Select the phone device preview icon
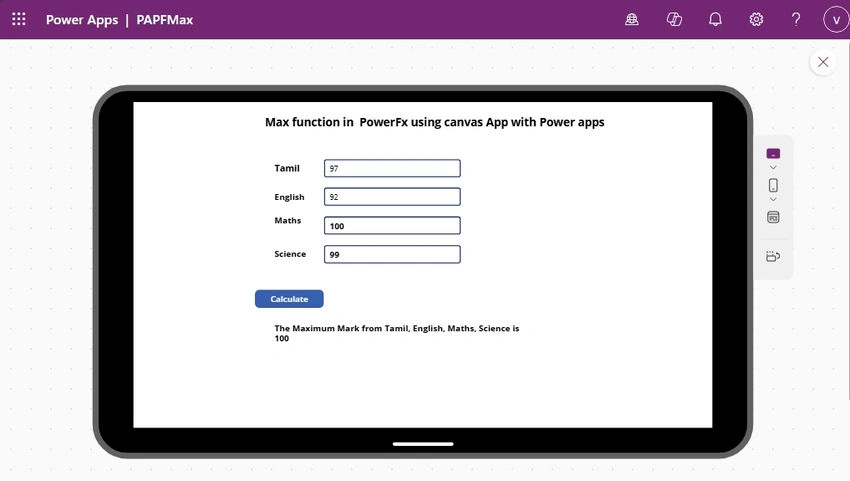Screen dimensions: 850x481 pyautogui.click(x=773, y=185)
